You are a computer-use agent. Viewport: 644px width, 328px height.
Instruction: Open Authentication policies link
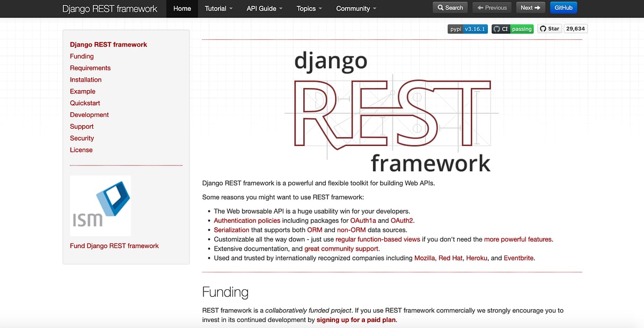click(247, 221)
